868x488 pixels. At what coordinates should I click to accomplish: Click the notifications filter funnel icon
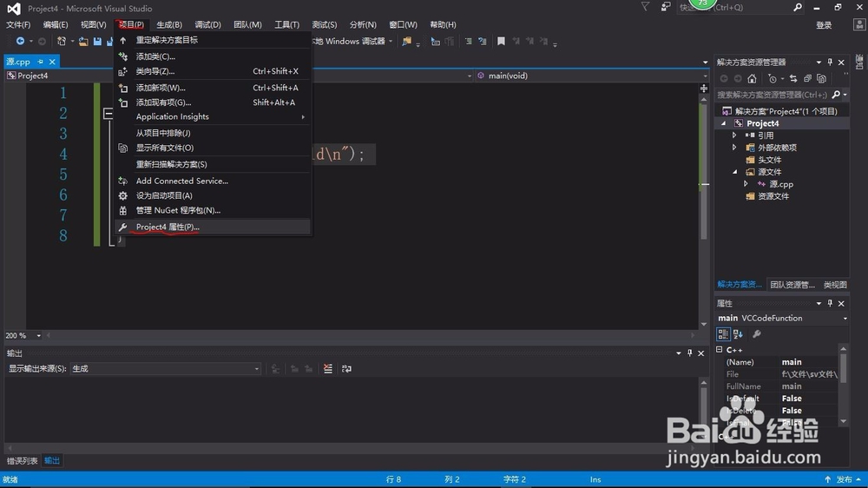(x=645, y=7)
